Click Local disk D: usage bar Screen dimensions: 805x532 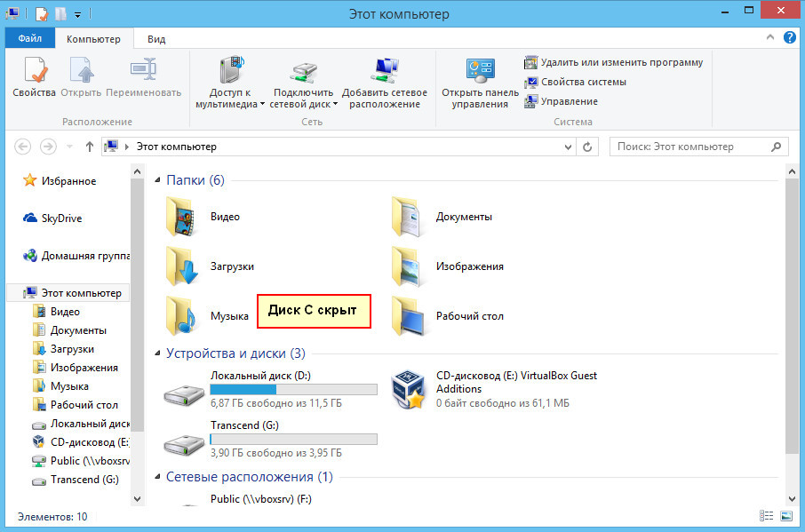pos(294,390)
